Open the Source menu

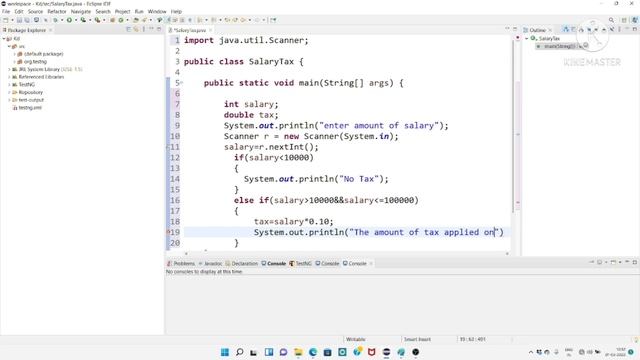[35, 11]
